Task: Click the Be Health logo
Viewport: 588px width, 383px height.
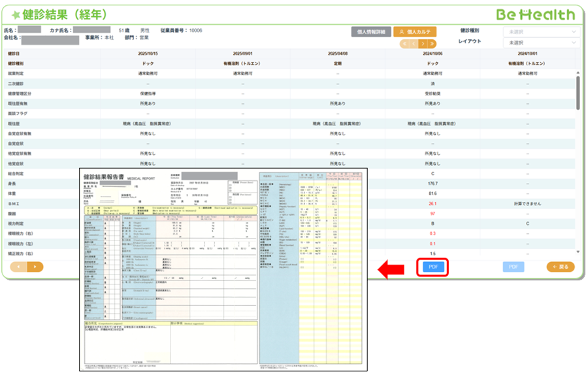Action: 535,14
